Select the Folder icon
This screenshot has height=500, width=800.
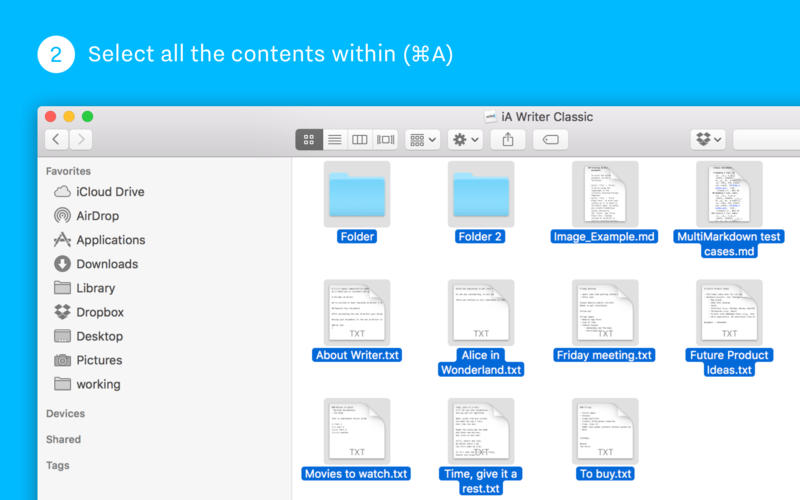click(357, 194)
